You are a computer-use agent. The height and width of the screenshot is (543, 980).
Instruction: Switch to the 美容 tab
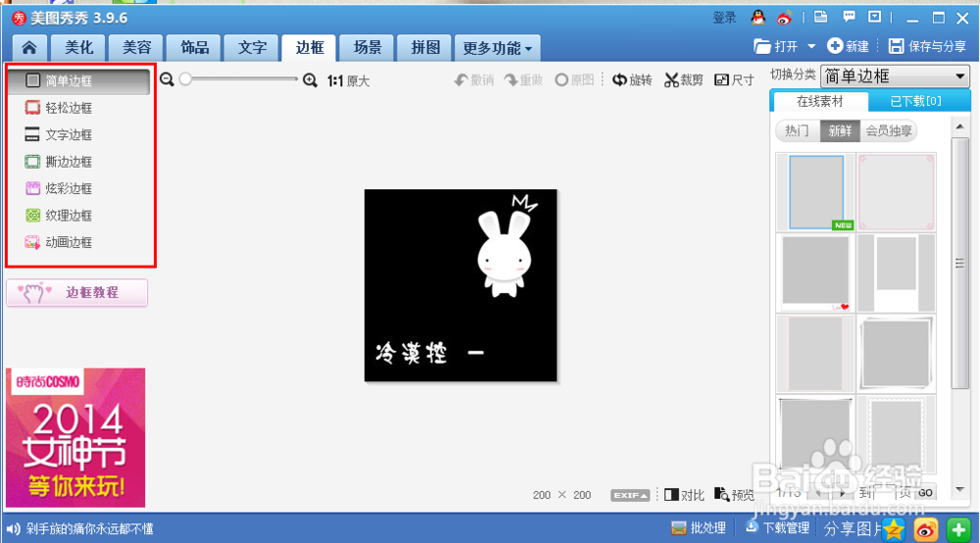coord(136,48)
